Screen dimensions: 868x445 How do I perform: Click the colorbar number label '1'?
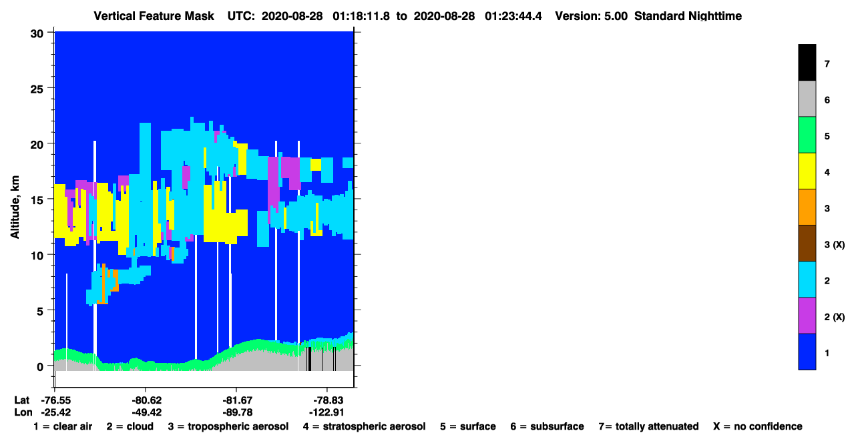(x=827, y=352)
